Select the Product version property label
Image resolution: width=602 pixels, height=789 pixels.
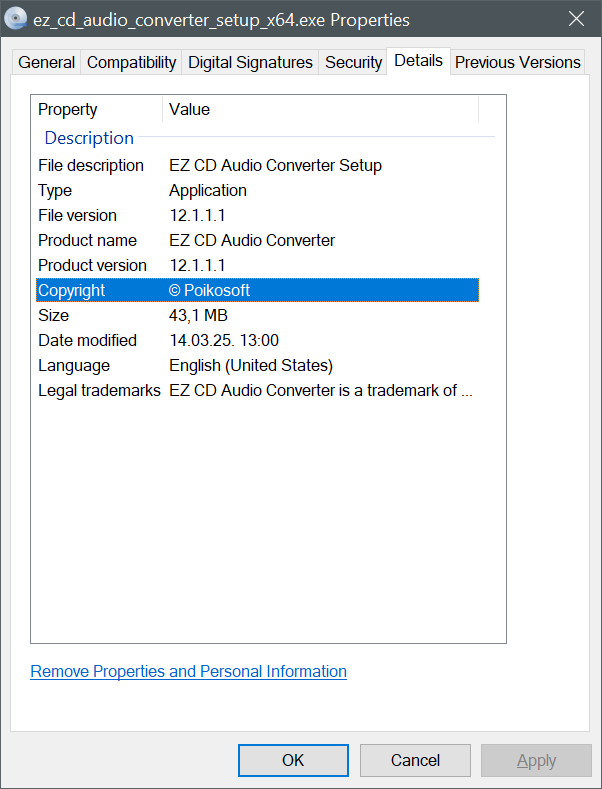point(93,265)
